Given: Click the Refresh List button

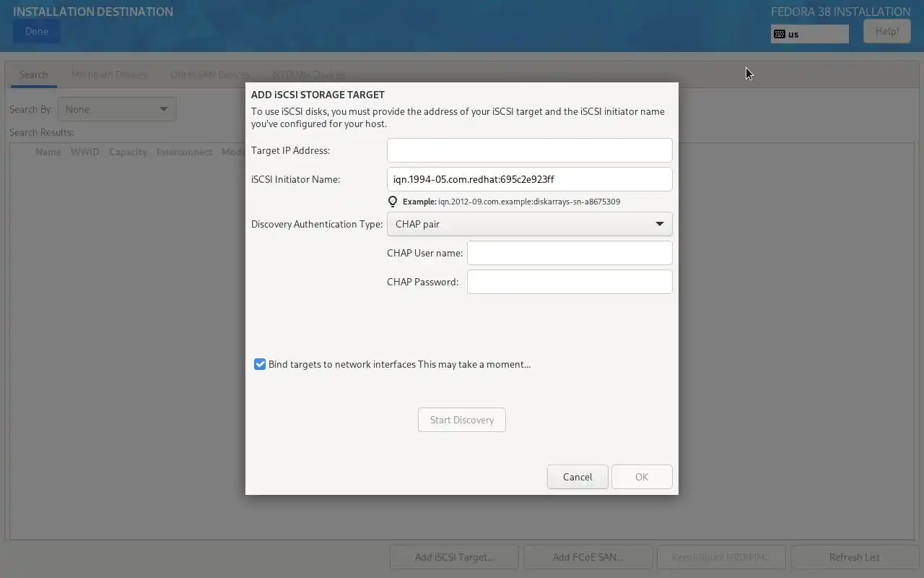Looking at the screenshot, I should (x=855, y=557).
